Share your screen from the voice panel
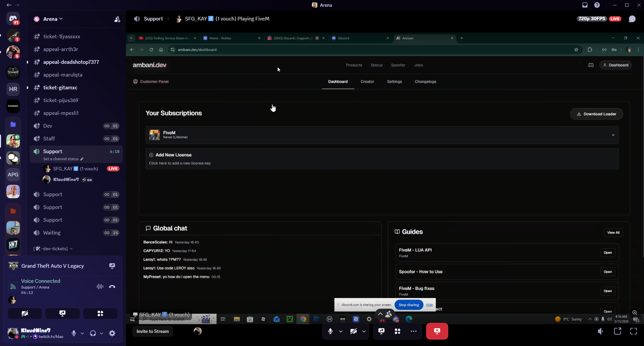This screenshot has height=346, width=644. (x=62, y=313)
